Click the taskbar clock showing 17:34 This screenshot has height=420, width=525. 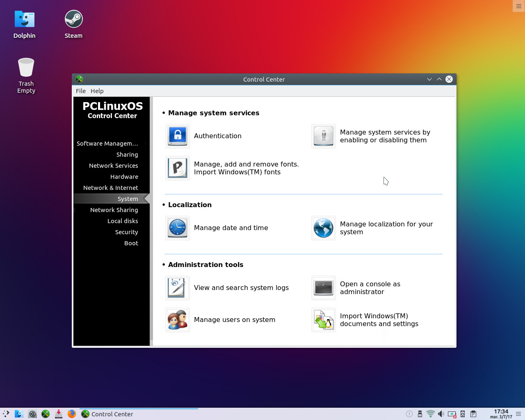pyautogui.click(x=501, y=414)
